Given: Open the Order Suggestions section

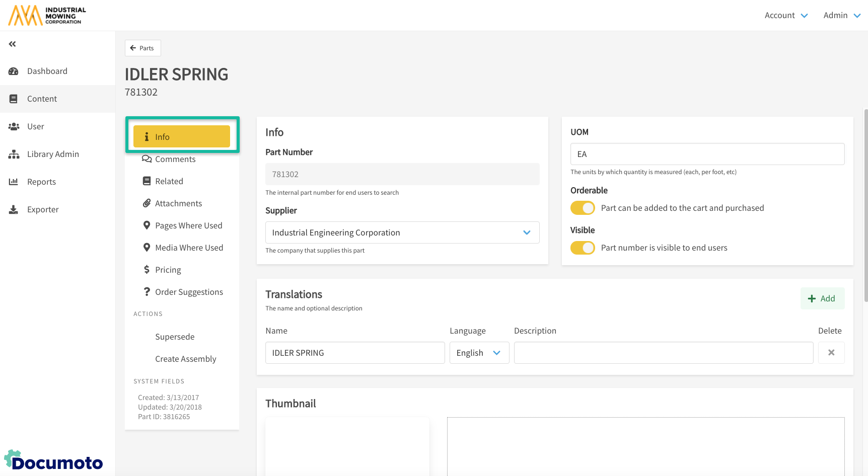Looking at the screenshot, I should pyautogui.click(x=188, y=292).
